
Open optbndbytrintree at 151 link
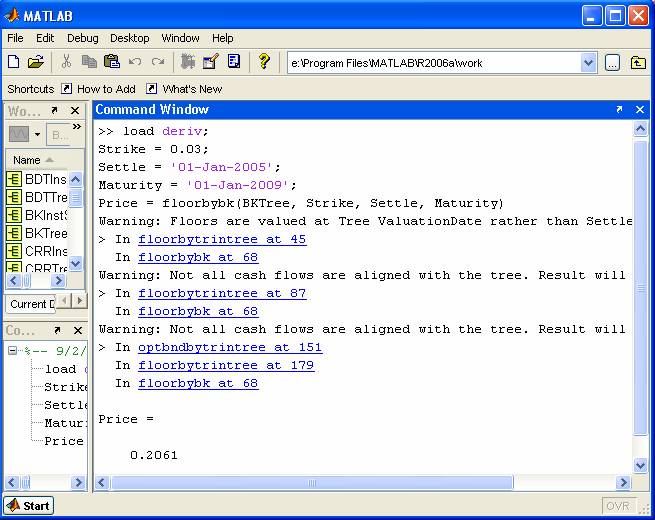pyautogui.click(x=230, y=348)
